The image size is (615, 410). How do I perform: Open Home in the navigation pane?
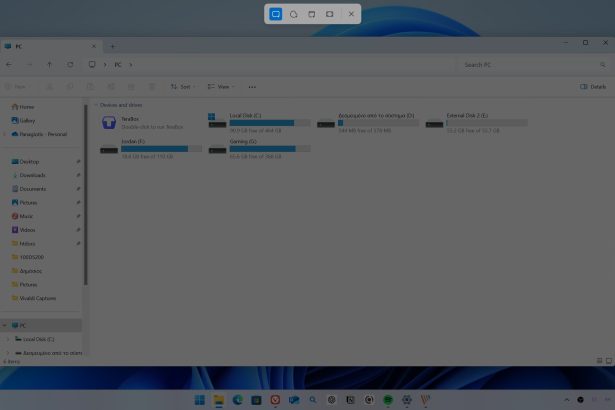click(23, 107)
